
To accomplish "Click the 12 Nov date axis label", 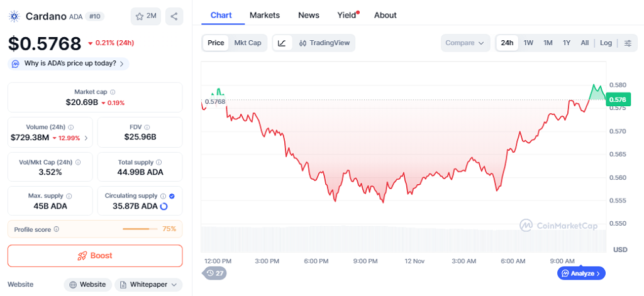I will point(414,261).
